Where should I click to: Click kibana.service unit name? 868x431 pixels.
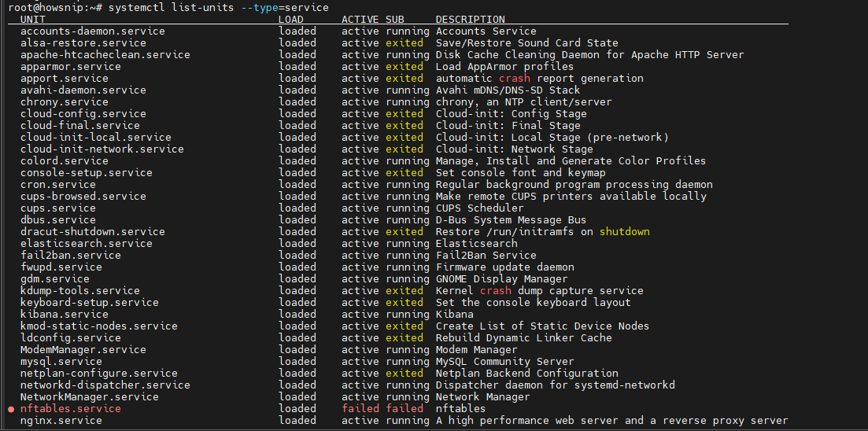(x=65, y=315)
